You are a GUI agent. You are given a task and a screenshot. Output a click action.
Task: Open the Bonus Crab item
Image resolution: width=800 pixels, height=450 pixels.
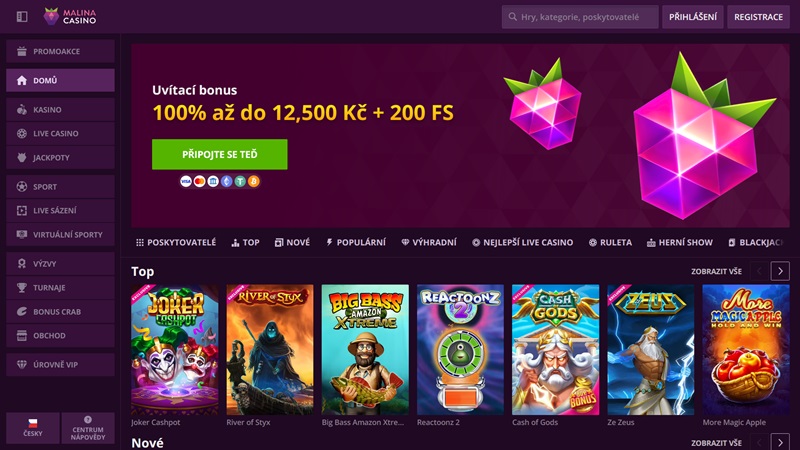coord(60,312)
